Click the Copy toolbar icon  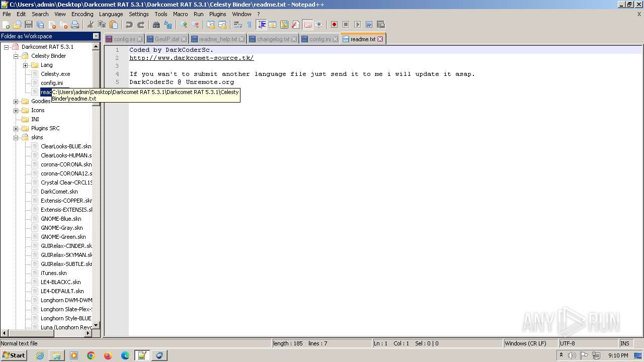[102, 25]
